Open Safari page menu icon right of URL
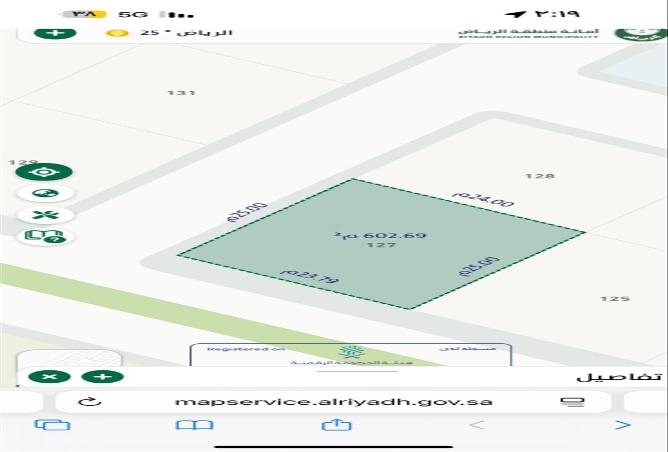 (572, 402)
